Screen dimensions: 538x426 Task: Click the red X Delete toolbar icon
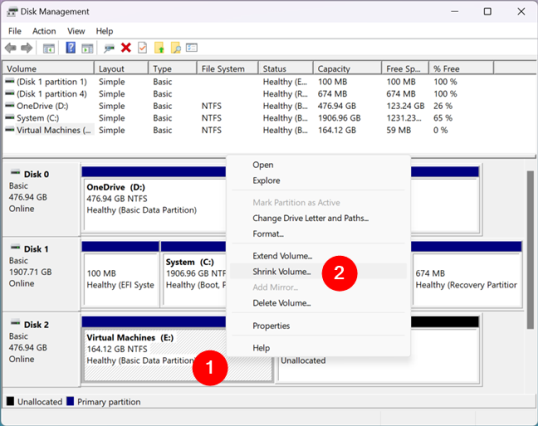pos(126,48)
